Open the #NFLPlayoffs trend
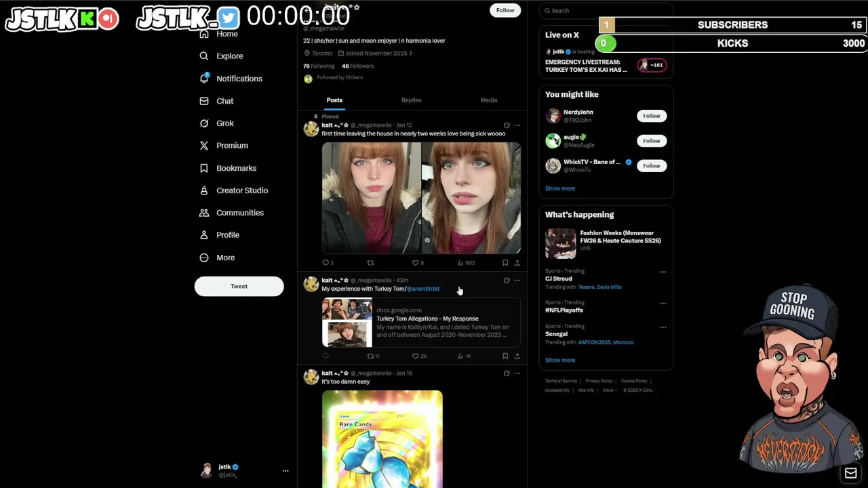The width and height of the screenshot is (868, 488). [564, 310]
